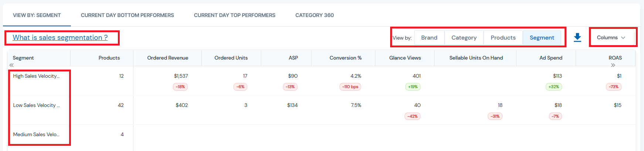The width and height of the screenshot is (644, 151).
Task: Click the Ad Spend column header
Action: click(x=551, y=58)
